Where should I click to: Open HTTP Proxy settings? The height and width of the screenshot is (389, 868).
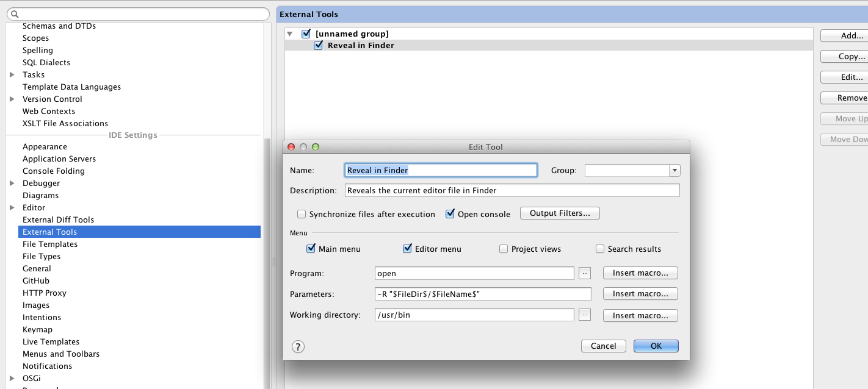click(45, 293)
